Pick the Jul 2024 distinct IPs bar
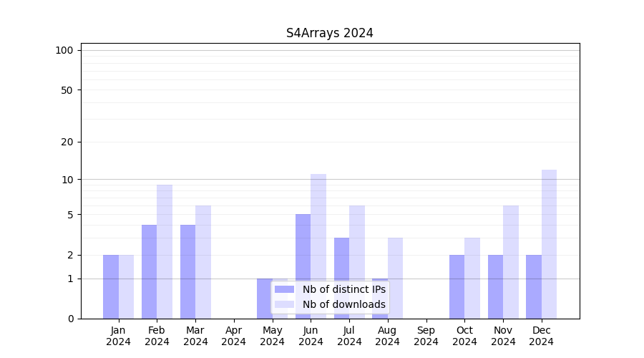Viewport: 644px width, 358px height. [341, 278]
